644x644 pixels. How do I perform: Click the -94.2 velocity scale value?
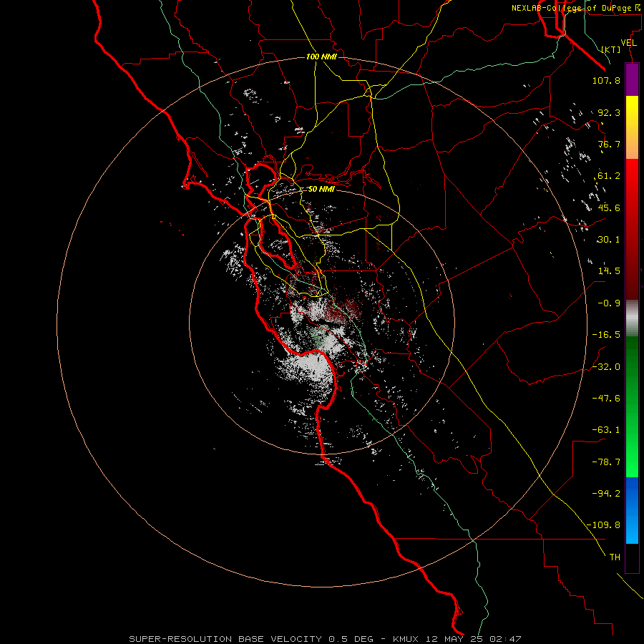[x=606, y=493]
